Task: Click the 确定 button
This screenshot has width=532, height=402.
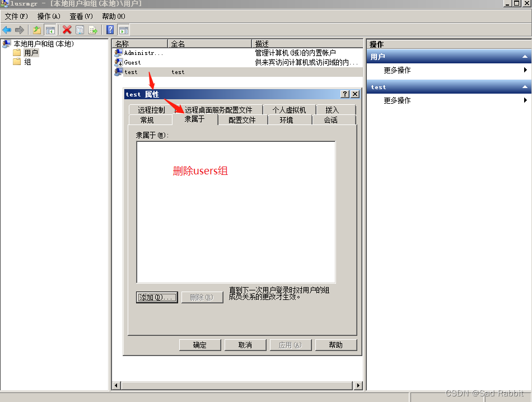Action: coord(200,345)
